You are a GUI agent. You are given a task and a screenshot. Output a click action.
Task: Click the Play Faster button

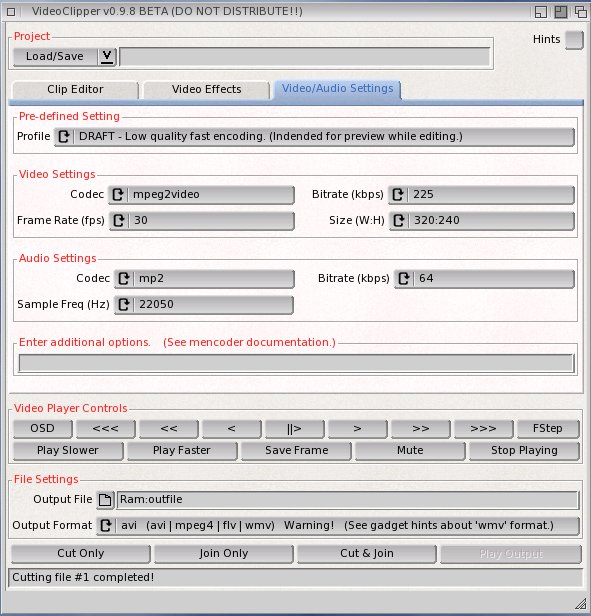[182, 451]
